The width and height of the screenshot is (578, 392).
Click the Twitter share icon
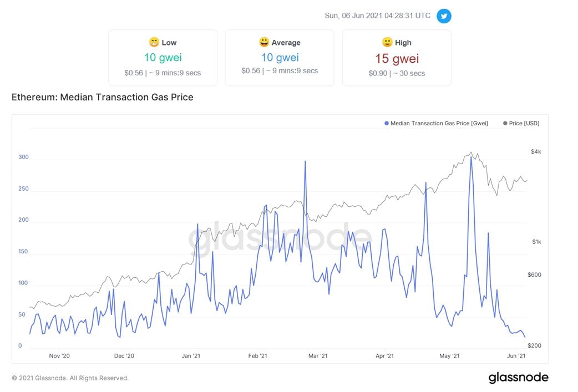coord(444,16)
